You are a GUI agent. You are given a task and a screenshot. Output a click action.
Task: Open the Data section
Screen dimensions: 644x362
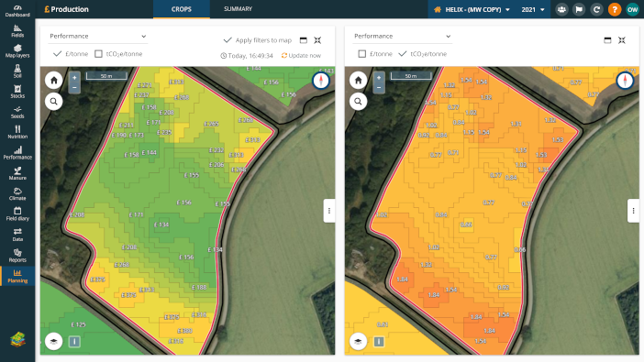[17, 235]
